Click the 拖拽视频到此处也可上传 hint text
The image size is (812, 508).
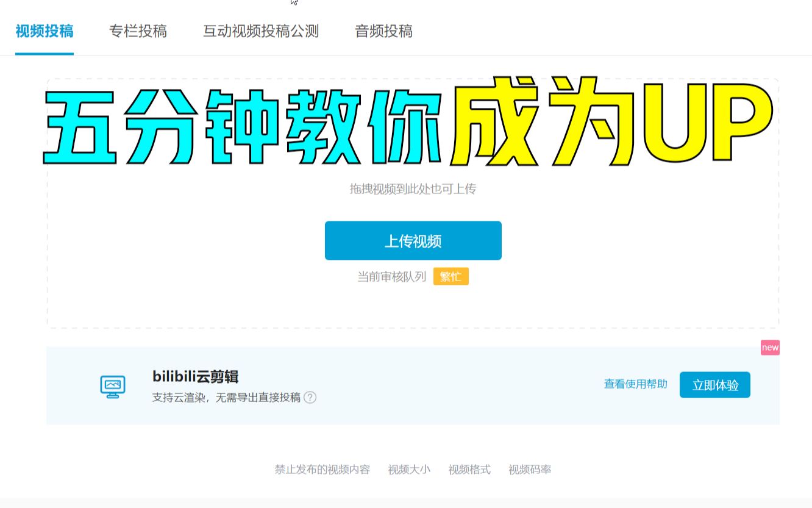click(x=413, y=189)
